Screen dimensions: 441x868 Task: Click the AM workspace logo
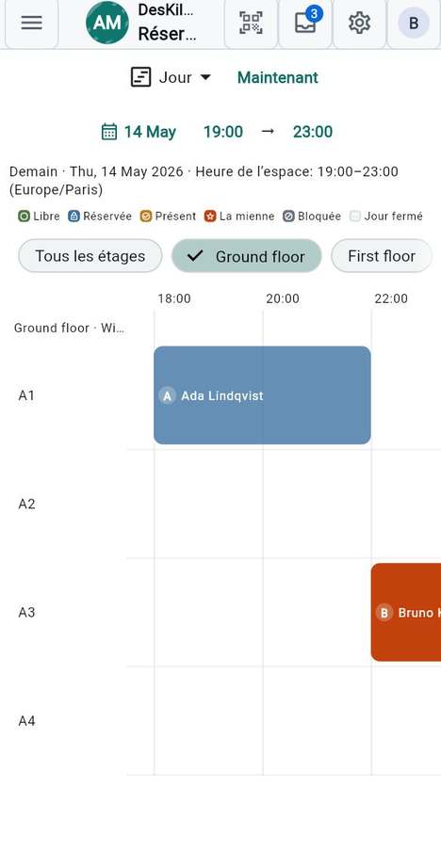click(x=106, y=23)
